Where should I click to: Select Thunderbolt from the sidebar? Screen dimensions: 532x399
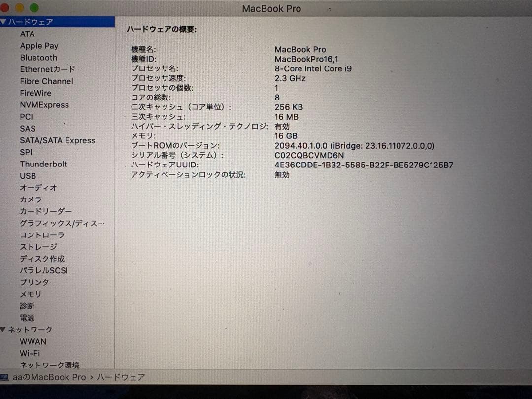pos(43,164)
